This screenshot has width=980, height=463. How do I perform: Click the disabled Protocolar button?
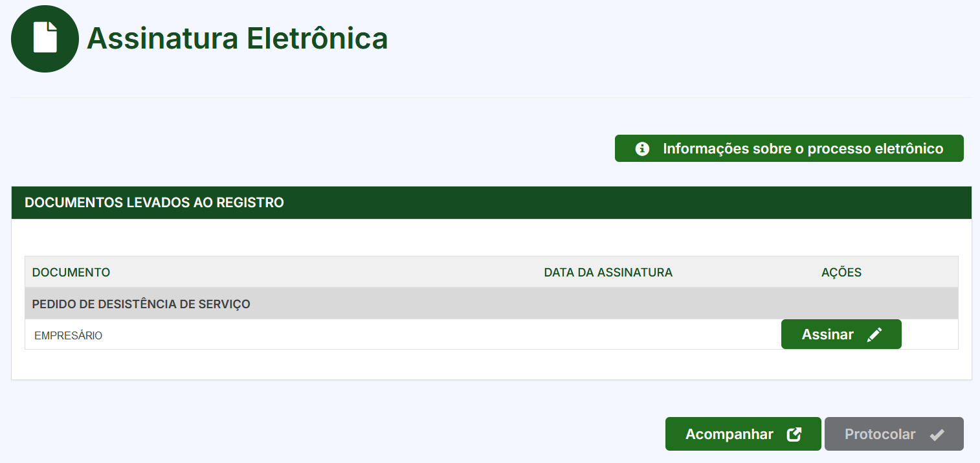894,434
